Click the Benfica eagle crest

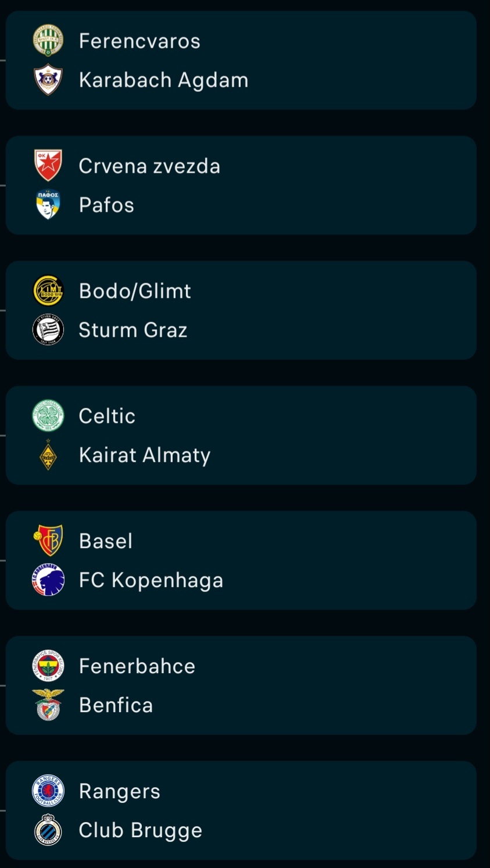(x=48, y=705)
